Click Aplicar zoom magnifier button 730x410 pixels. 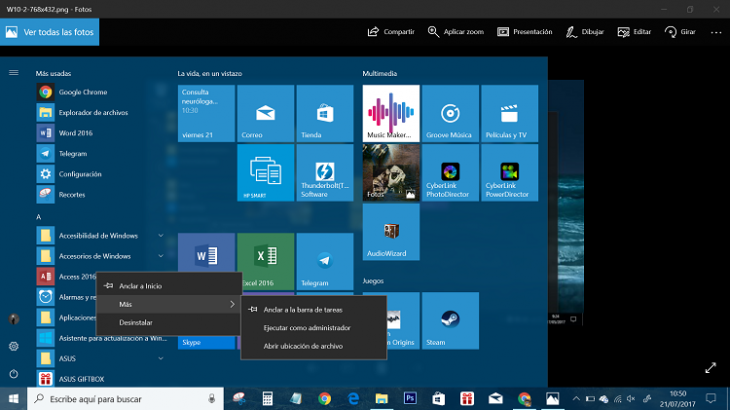coord(456,32)
